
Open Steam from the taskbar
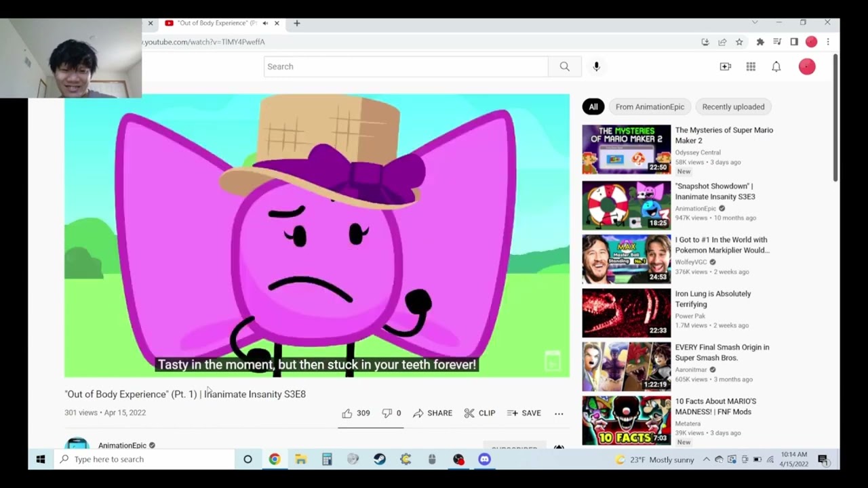[x=379, y=459]
